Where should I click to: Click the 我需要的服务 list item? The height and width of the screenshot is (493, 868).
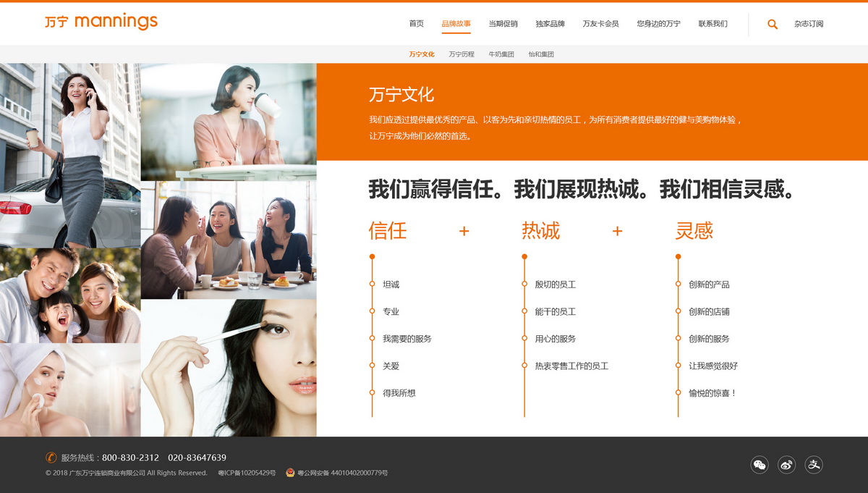[x=407, y=339]
